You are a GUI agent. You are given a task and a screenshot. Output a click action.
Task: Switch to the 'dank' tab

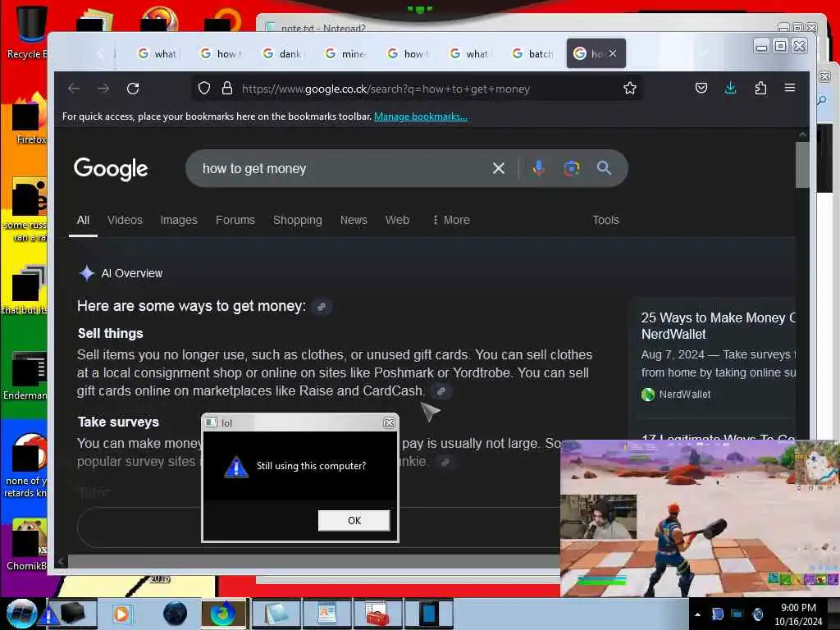[x=283, y=53]
